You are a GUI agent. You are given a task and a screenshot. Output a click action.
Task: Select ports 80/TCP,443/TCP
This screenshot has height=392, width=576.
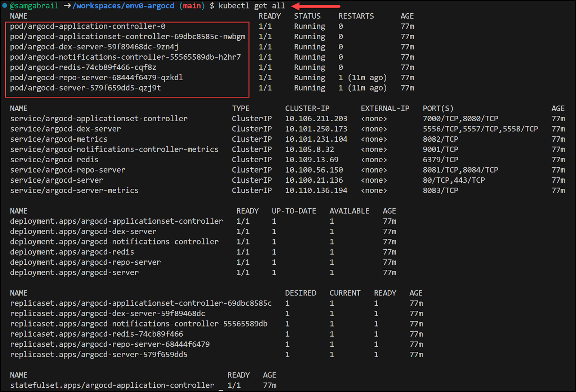click(454, 180)
